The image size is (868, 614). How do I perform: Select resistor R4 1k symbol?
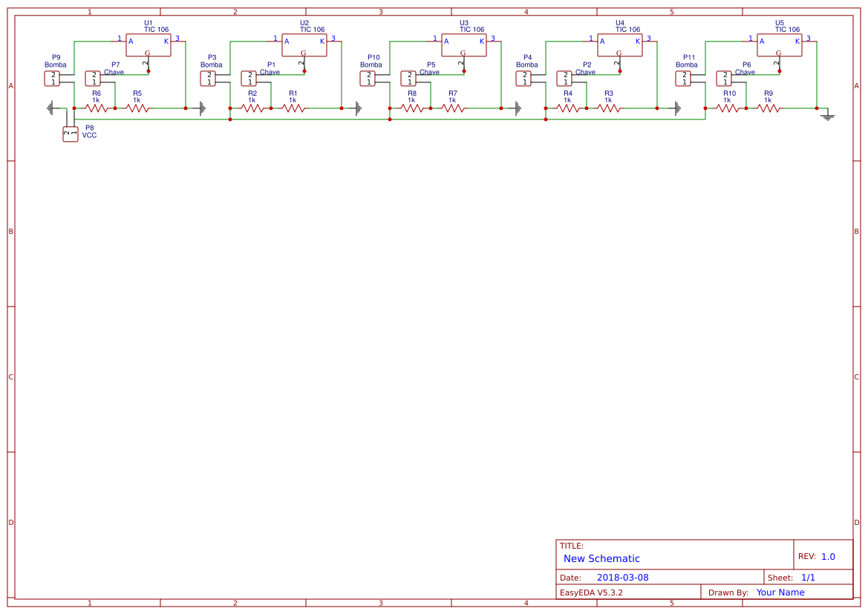pos(568,108)
